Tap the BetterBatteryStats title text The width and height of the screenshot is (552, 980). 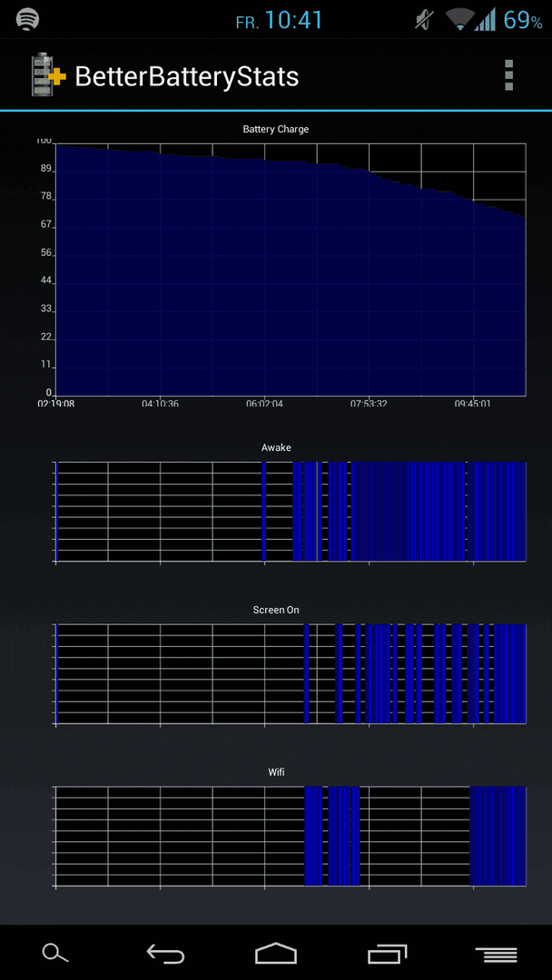186,77
